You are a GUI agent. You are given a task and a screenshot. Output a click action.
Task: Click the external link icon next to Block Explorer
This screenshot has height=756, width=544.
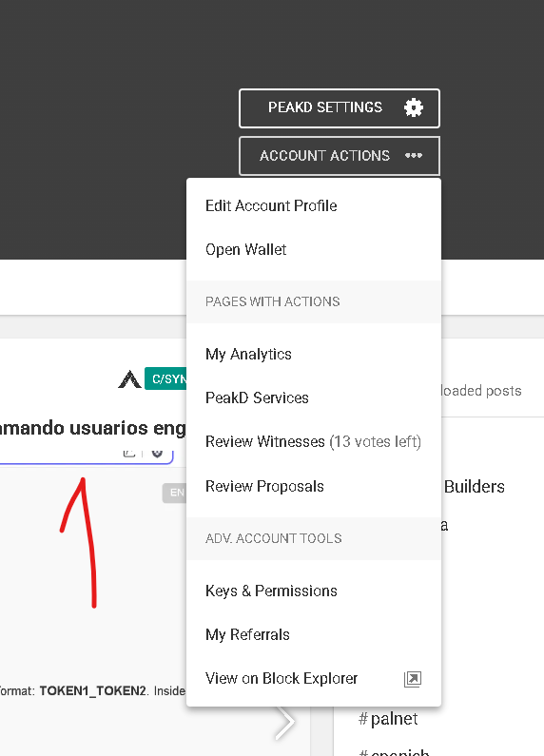tap(413, 679)
